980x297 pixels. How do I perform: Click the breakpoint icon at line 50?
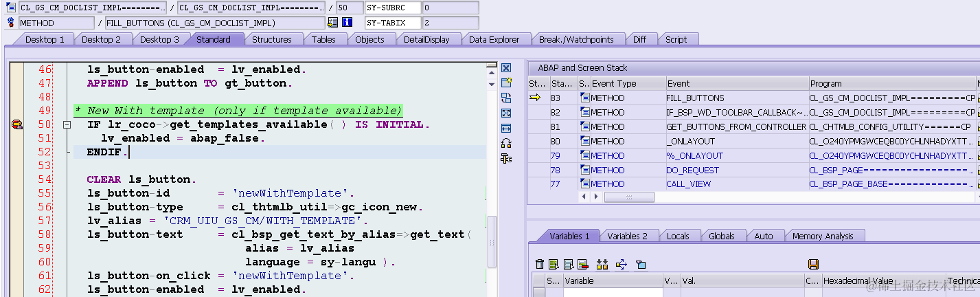pos(16,124)
